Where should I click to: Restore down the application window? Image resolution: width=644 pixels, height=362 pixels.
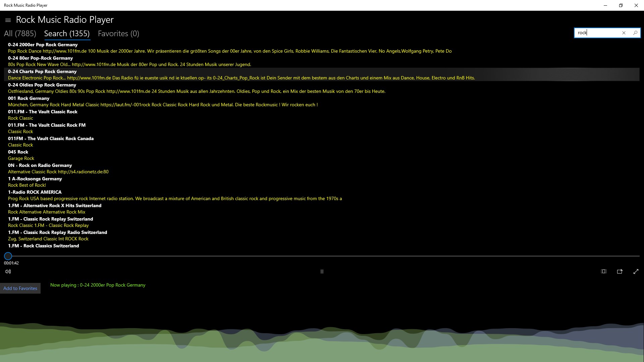pyautogui.click(x=621, y=5)
